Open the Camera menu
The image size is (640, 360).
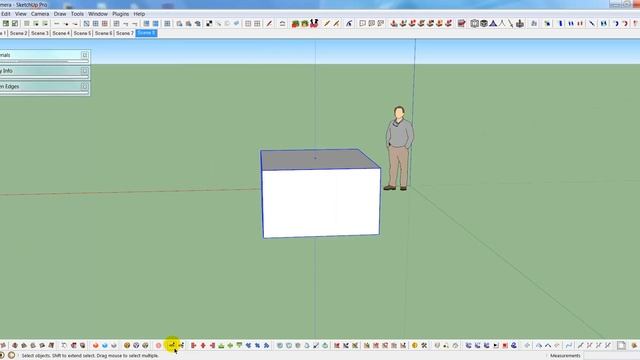(40, 13)
